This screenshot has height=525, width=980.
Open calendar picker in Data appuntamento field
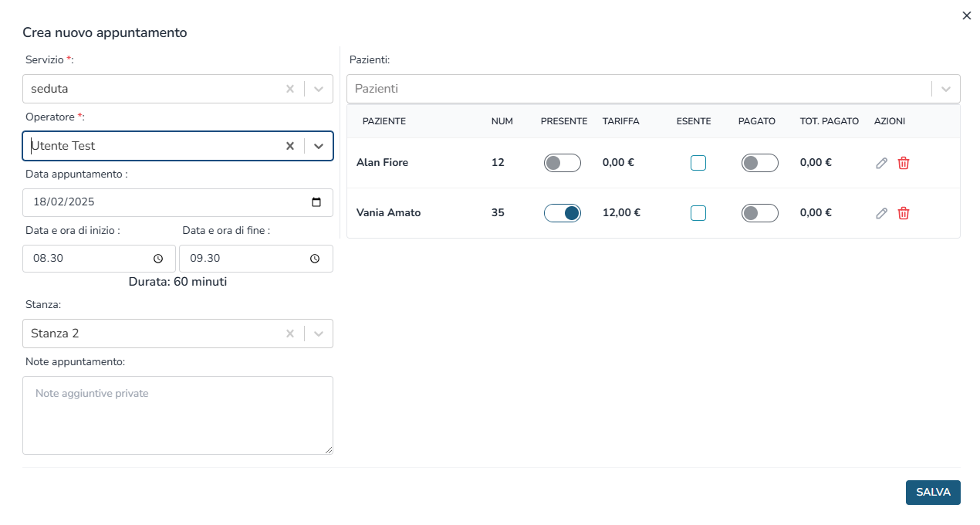(316, 202)
